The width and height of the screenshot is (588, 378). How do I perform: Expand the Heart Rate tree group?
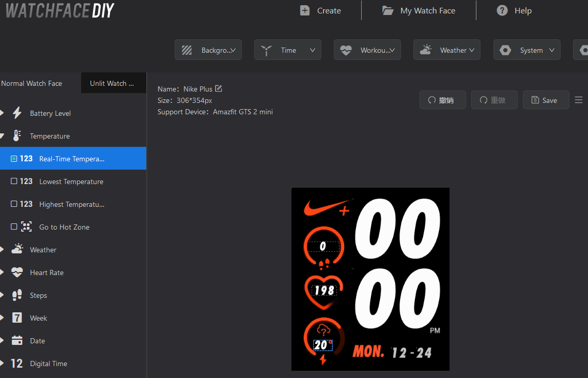coord(2,272)
